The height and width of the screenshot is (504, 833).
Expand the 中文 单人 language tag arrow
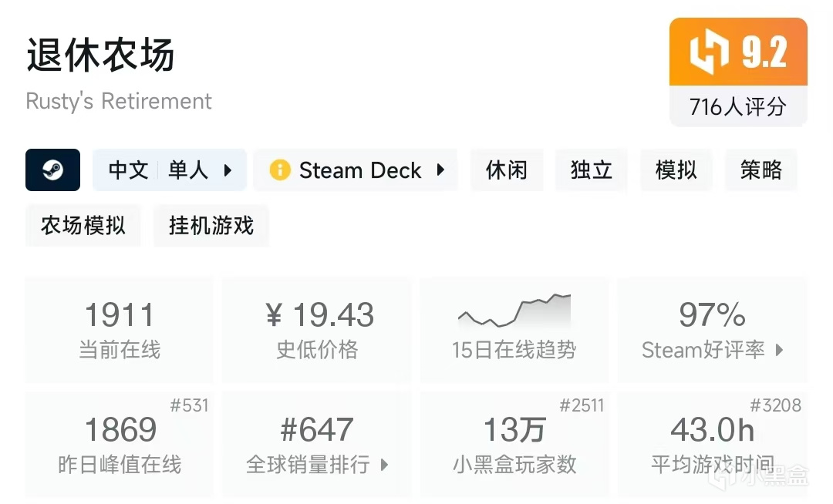click(x=228, y=170)
